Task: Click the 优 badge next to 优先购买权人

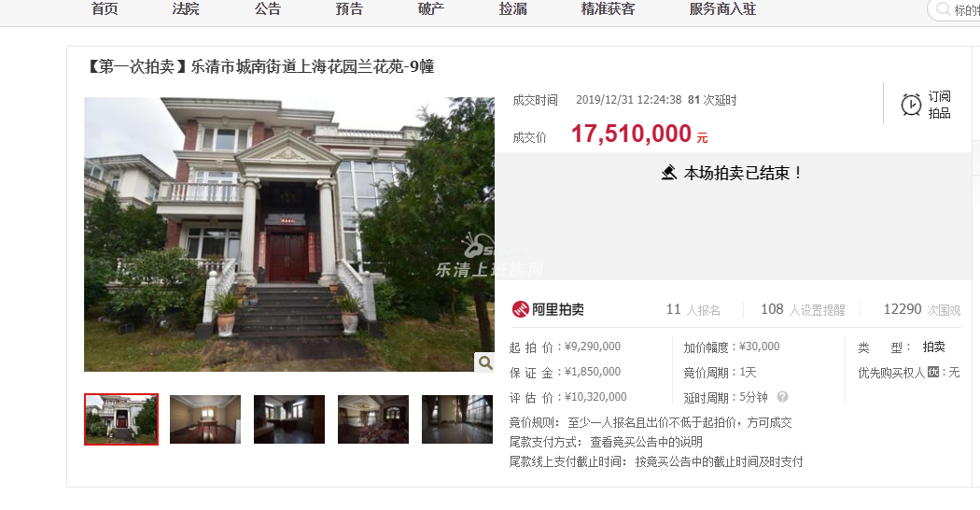Action: point(933,373)
